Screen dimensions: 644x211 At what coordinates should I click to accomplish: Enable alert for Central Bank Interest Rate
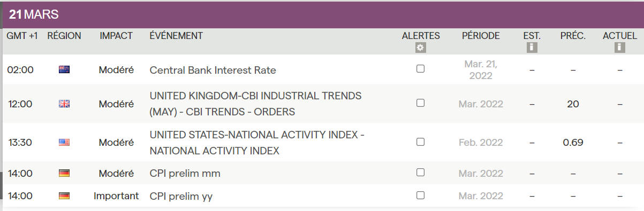420,69
